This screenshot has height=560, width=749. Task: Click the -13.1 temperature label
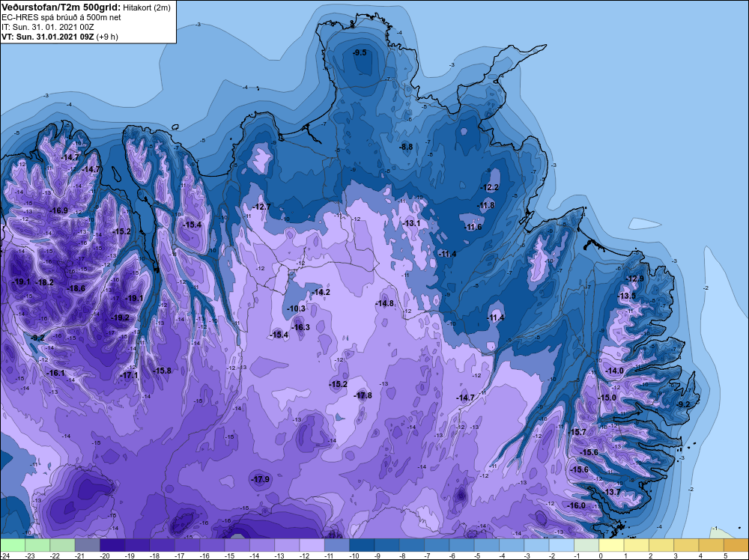[410, 223]
